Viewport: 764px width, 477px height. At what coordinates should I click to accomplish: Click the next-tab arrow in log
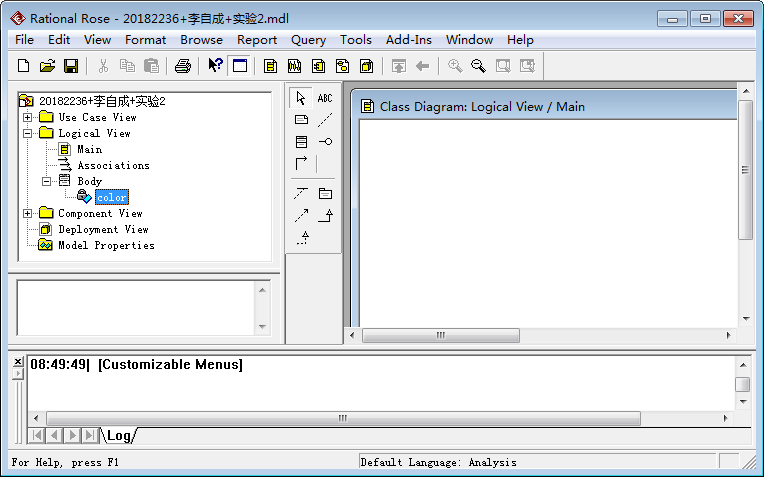click(x=72, y=435)
